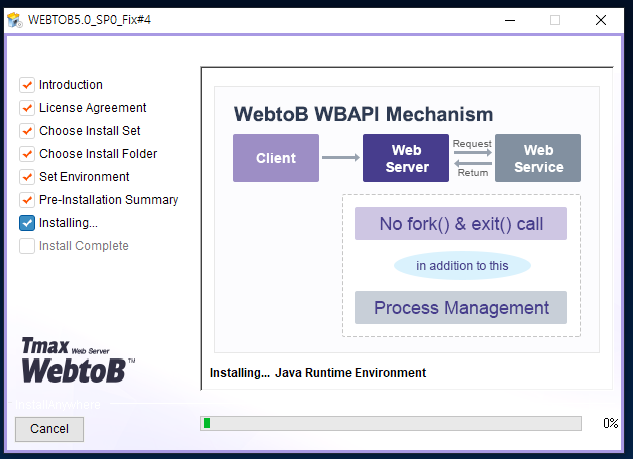Image resolution: width=633 pixels, height=459 pixels.
Task: Close the installer window
Action: pos(601,20)
